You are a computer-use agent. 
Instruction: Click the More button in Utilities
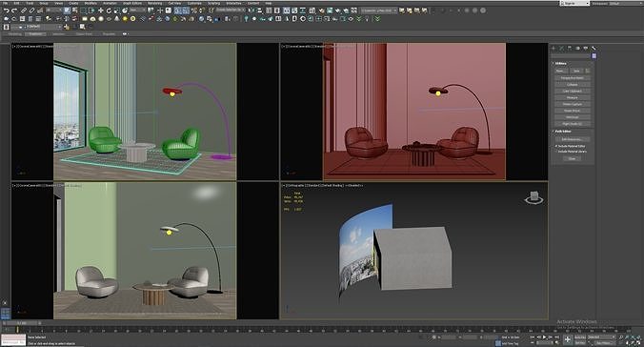pos(561,71)
